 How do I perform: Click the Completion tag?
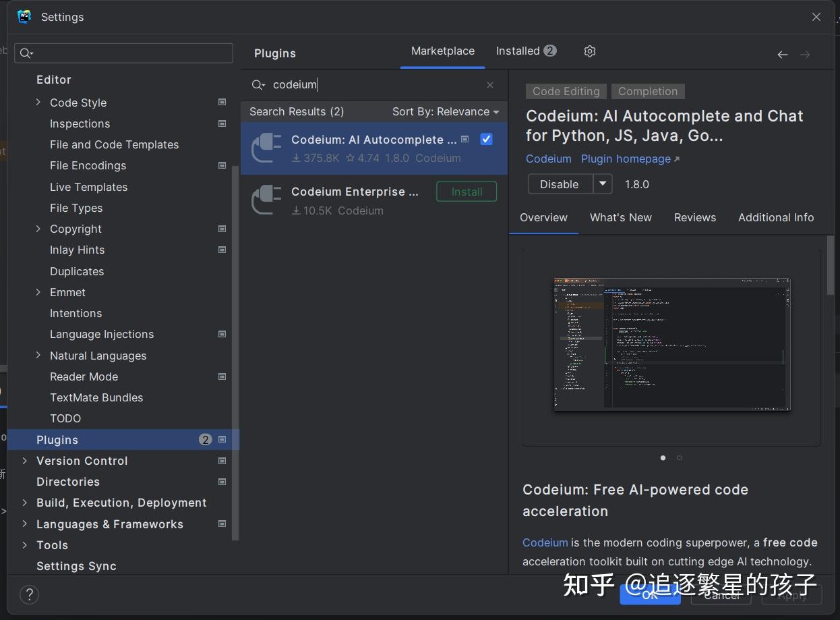pos(648,92)
